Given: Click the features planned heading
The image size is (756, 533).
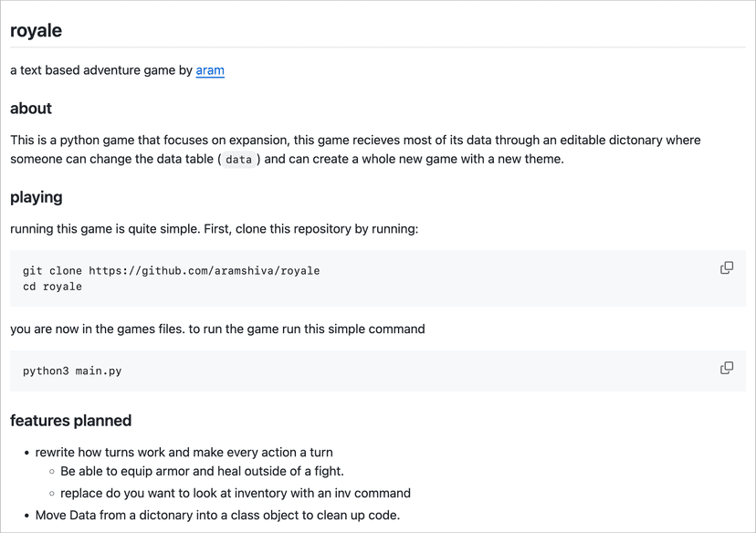Looking at the screenshot, I should click(x=71, y=421).
